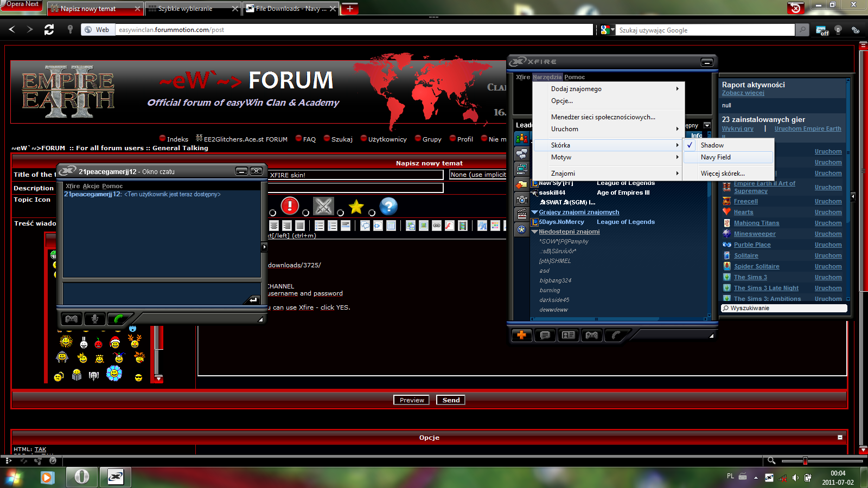This screenshot has height=488, width=868.
Task: Click insert flash toolbar icon
Action: [450, 226]
